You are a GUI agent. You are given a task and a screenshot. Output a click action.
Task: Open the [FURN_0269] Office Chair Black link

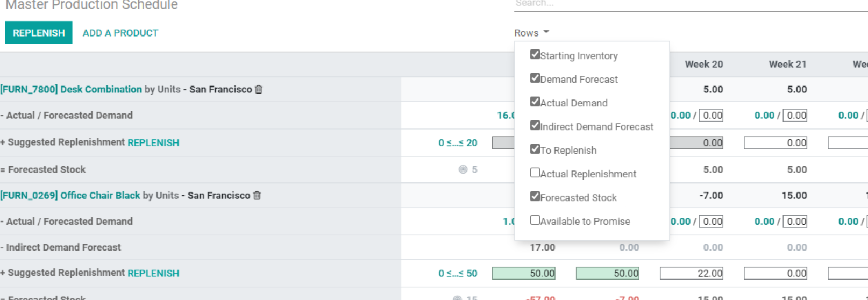(x=70, y=195)
